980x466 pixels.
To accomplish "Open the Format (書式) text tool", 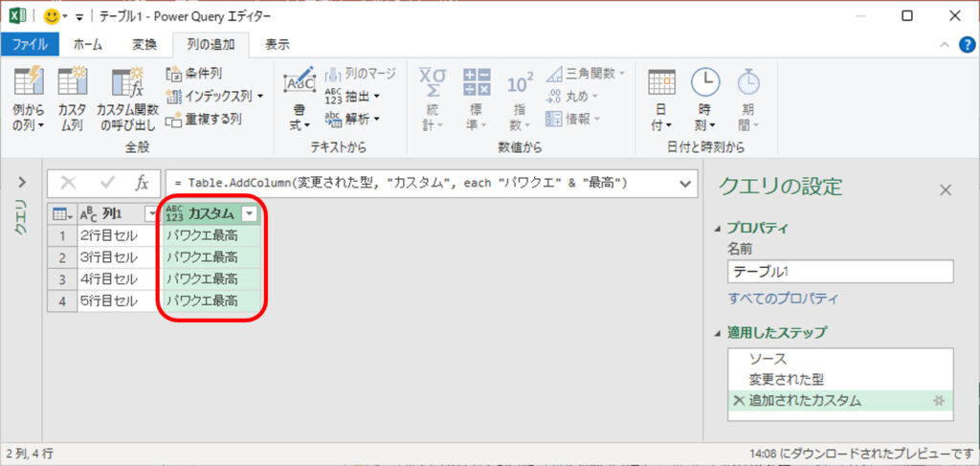I will (300, 99).
